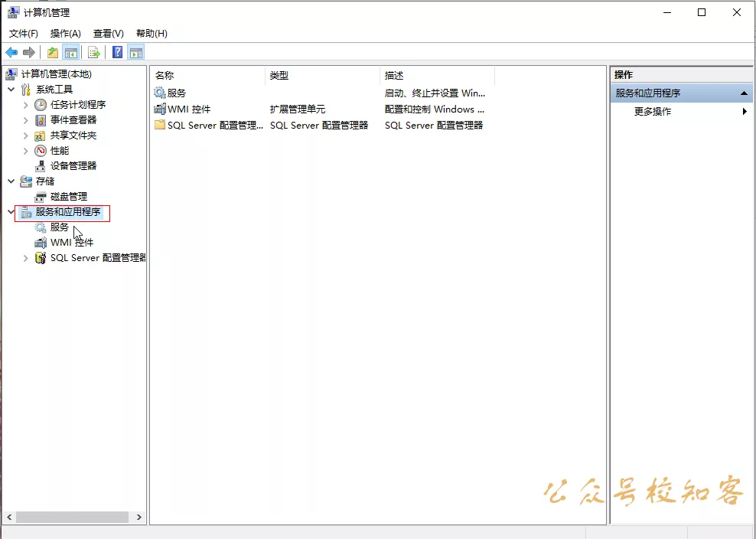Click the Back navigation arrow icon
Viewport: 756px width, 539px height.
pos(12,52)
